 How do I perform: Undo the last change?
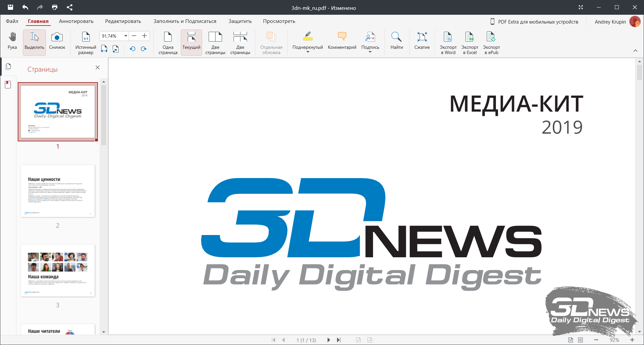[25, 7]
